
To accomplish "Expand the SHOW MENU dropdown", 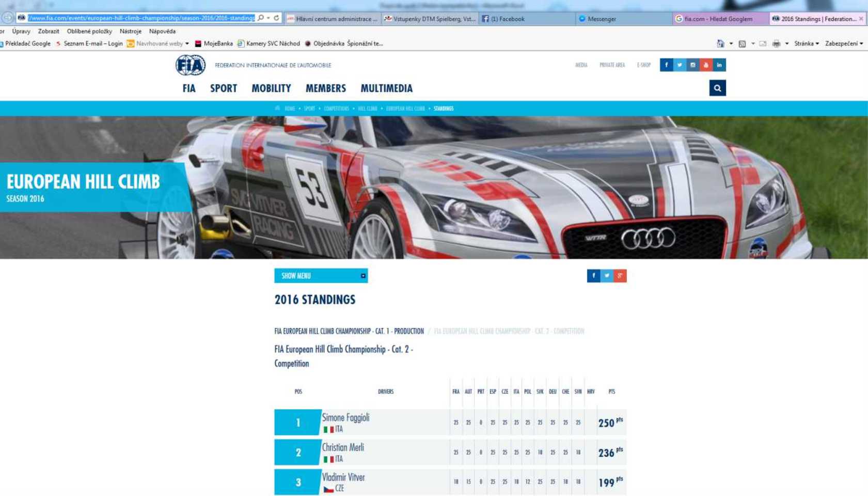I will coord(321,276).
